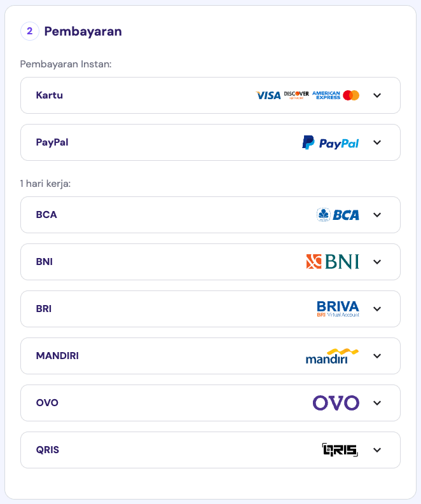This screenshot has height=504, width=421.
Task: Select the OVO payment label
Action: [x=47, y=403]
